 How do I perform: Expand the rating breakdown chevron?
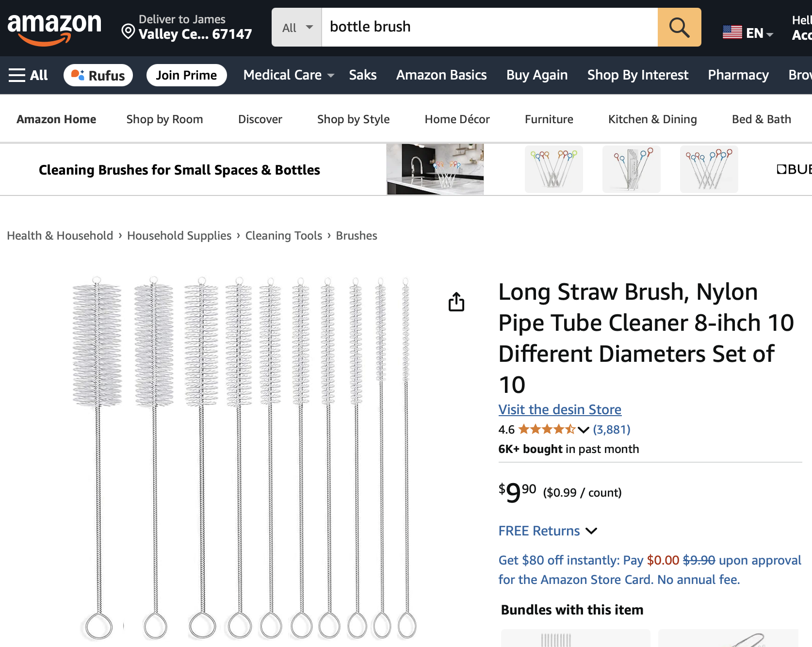pyautogui.click(x=584, y=430)
